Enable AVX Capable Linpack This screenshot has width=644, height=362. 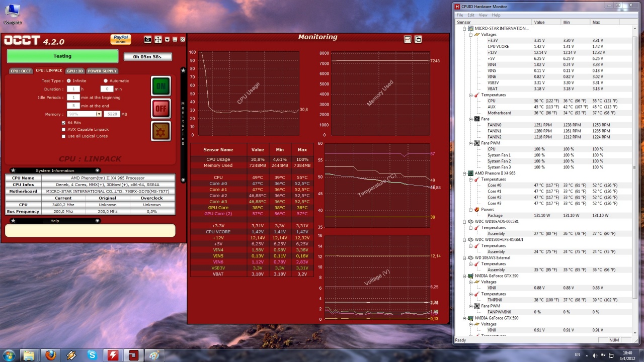tap(63, 130)
